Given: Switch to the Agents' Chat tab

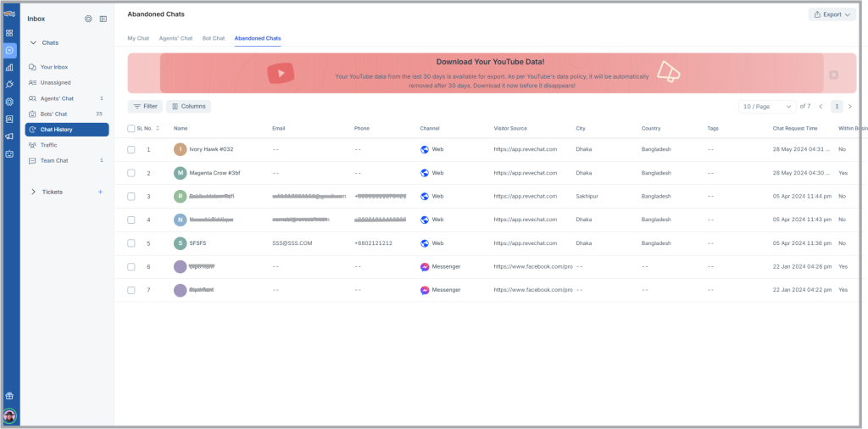Looking at the screenshot, I should [175, 38].
